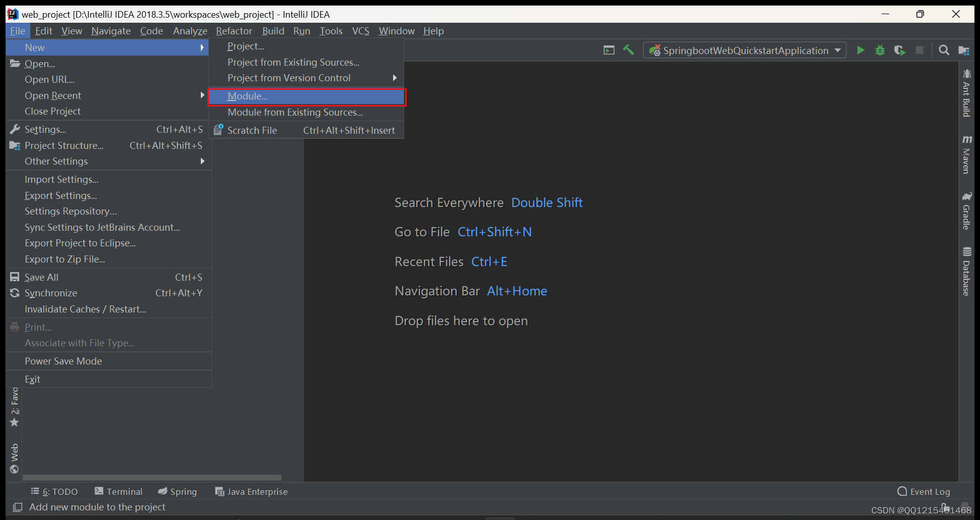
Task: Run with coverage shield icon
Action: coord(900,50)
